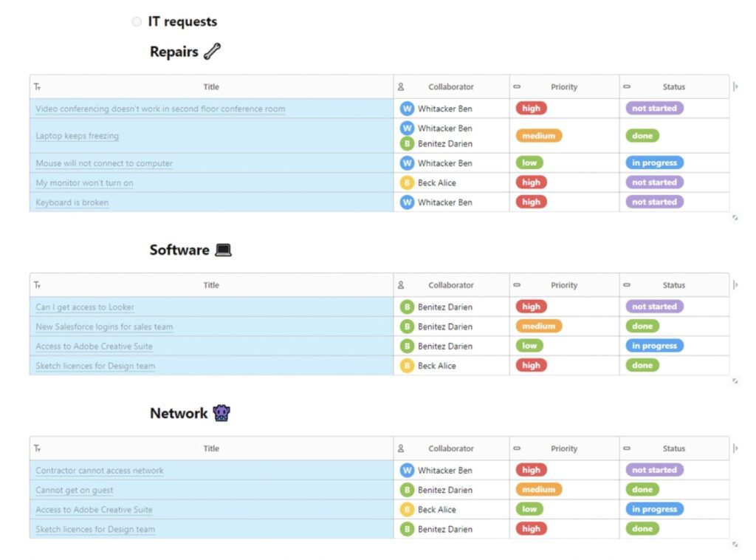Click the 'Network' section heading
This screenshot has width=756, height=560.
[x=179, y=414]
